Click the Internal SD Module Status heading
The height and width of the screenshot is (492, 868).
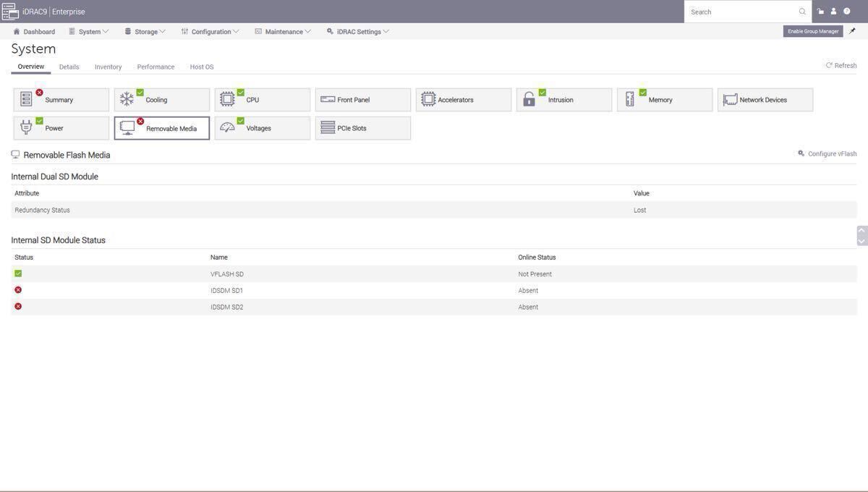pyautogui.click(x=59, y=240)
